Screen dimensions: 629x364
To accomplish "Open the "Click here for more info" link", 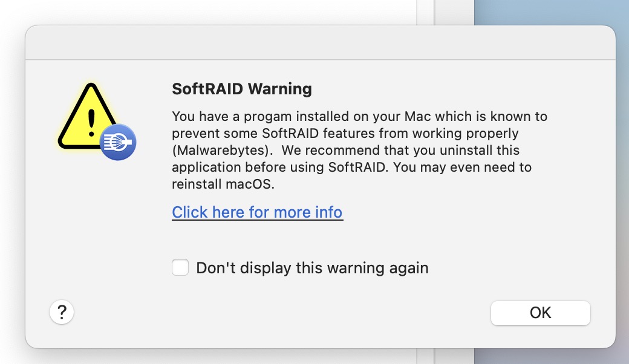I will (x=257, y=212).
